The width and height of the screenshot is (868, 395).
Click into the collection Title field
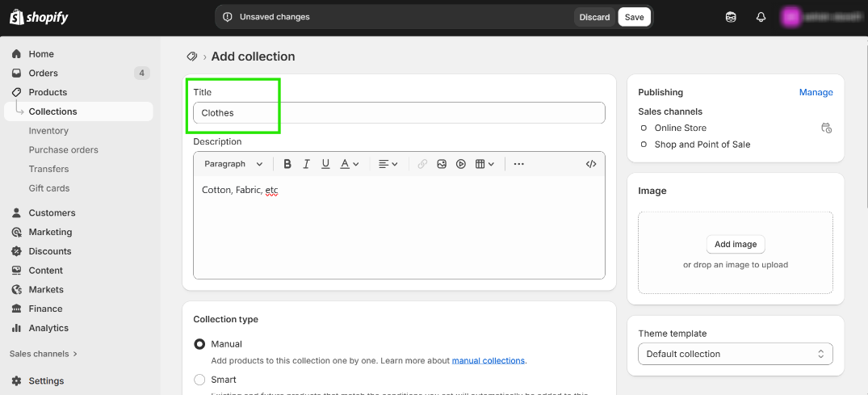tap(399, 113)
